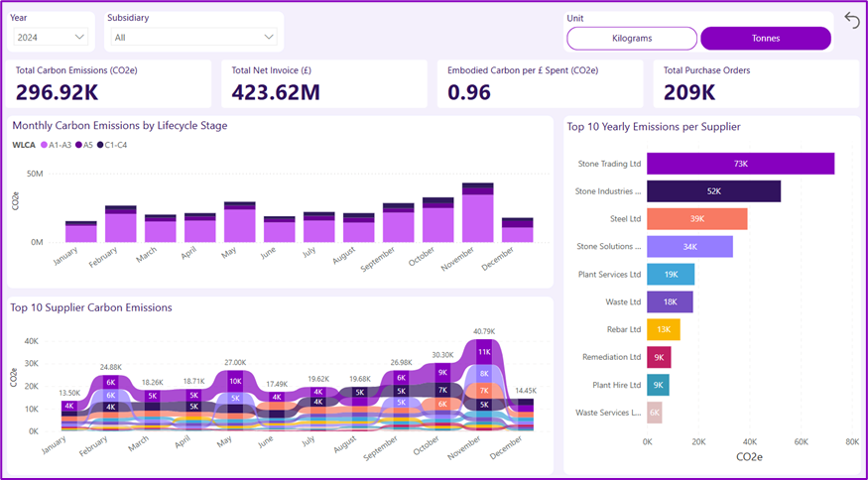Image resolution: width=868 pixels, height=480 pixels.
Task: Click the Stone Industries 52K bar
Action: (713, 191)
